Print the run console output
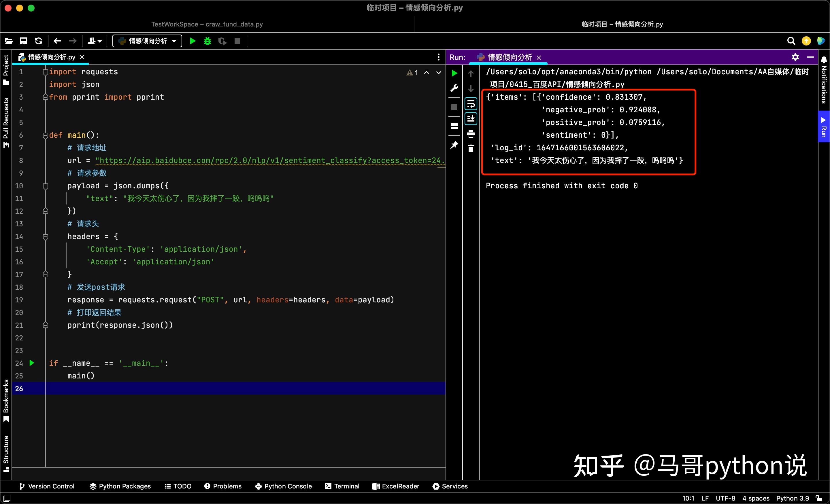Viewport: 830px width, 504px height. tap(471, 134)
